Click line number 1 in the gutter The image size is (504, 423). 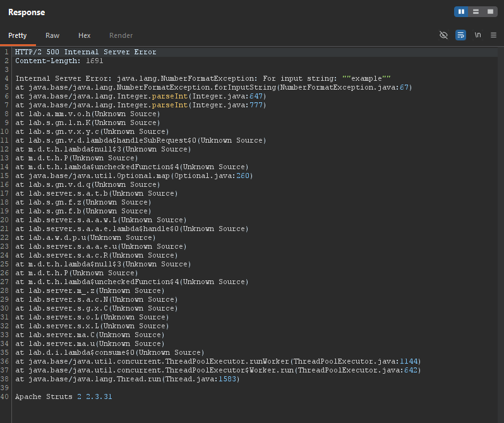pos(6,52)
